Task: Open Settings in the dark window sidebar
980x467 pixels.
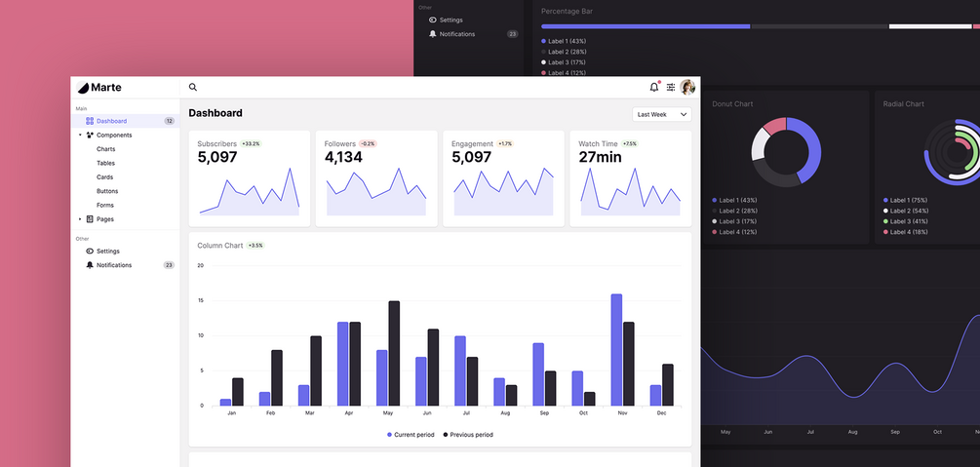Action: (x=451, y=20)
